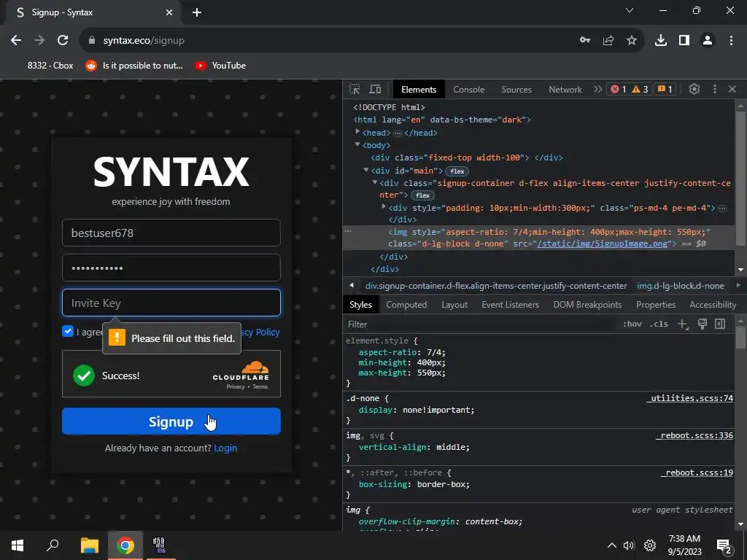The height and width of the screenshot is (560, 747).
Task: Share this page icon
Action: click(608, 41)
